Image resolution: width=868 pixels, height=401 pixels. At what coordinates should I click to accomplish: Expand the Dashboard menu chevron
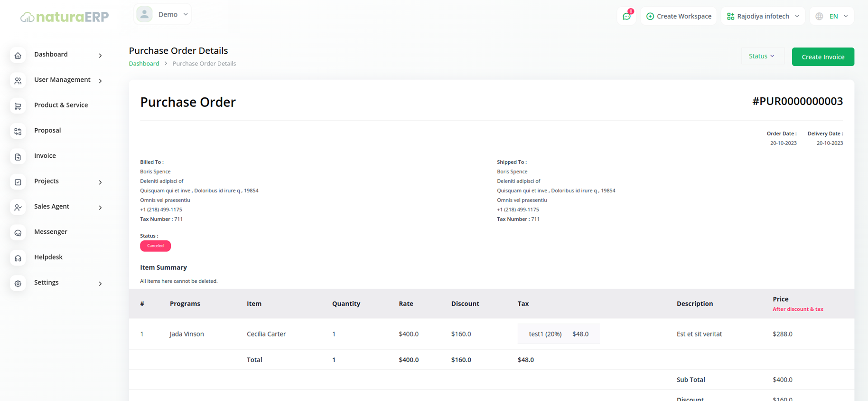tap(100, 56)
